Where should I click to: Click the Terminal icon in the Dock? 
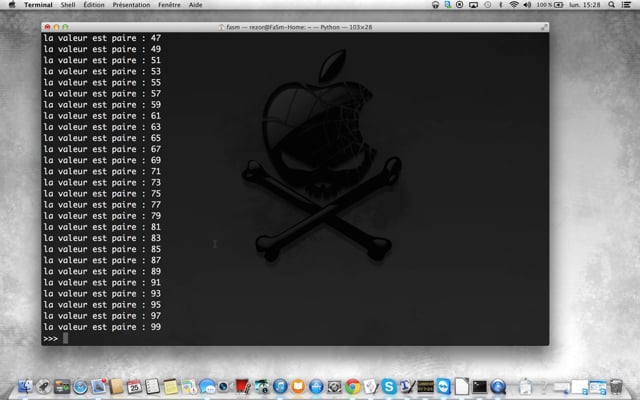pos(480,386)
